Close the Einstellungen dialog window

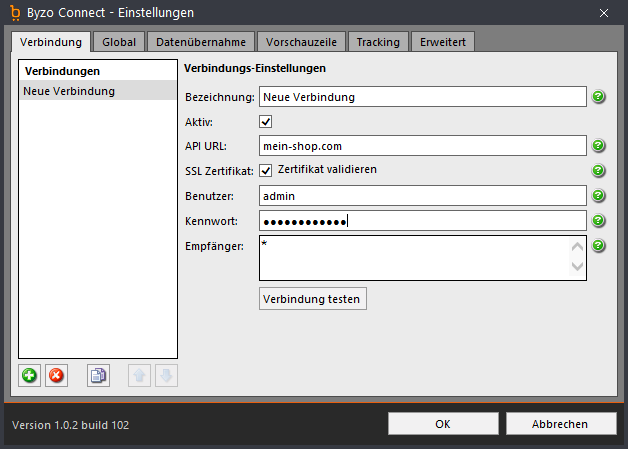pos(604,13)
